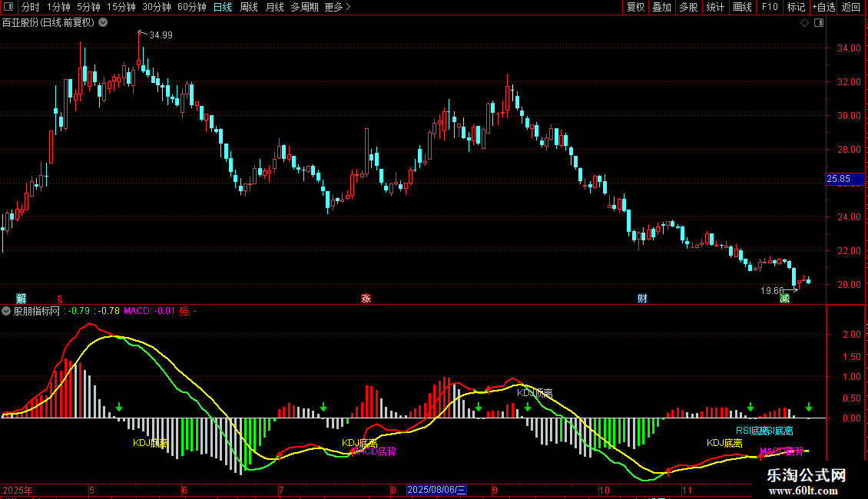This screenshot has height=499, width=868.
Task: Select the 5分钟 period tab
Action: click(88, 7)
